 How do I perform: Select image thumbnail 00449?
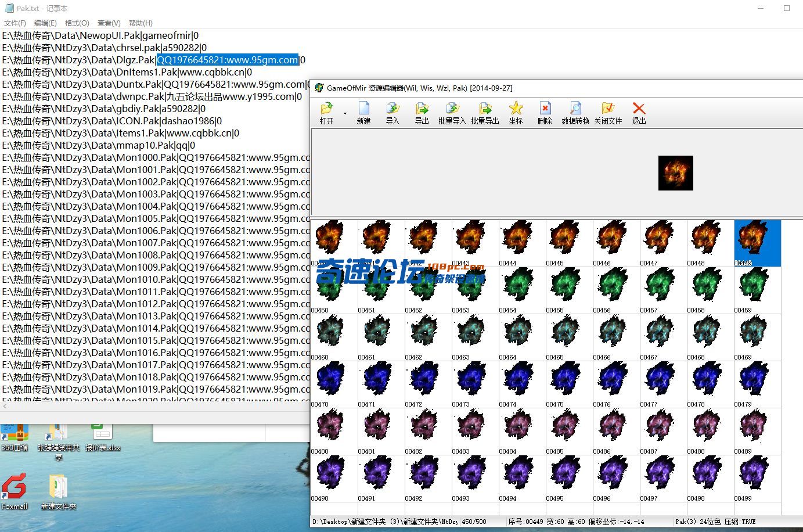[x=757, y=243]
